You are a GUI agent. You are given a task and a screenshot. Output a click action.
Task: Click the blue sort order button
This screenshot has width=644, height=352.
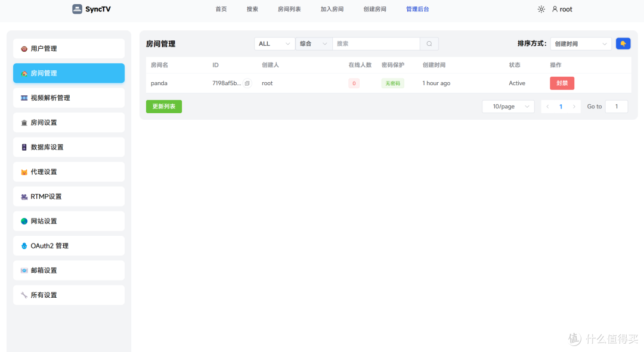623,43
